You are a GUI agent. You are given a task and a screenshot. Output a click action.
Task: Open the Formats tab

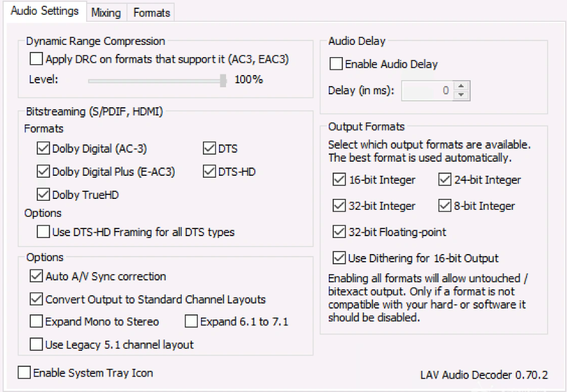pyautogui.click(x=152, y=12)
